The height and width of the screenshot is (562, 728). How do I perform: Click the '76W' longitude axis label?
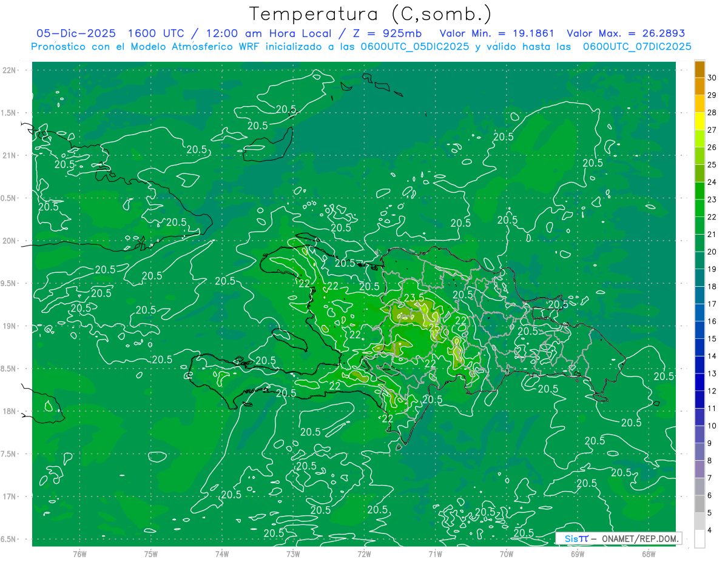click(x=79, y=554)
